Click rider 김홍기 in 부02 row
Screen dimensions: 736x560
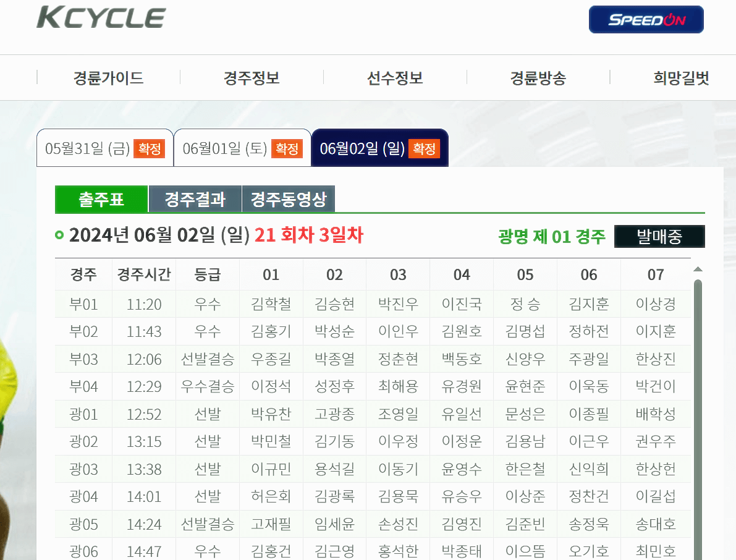[x=271, y=331]
